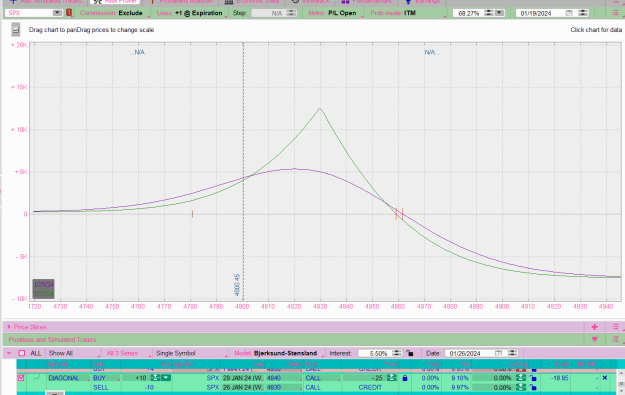
Task: Toggle the lock icon beside Interest rate
Action: coord(409,353)
